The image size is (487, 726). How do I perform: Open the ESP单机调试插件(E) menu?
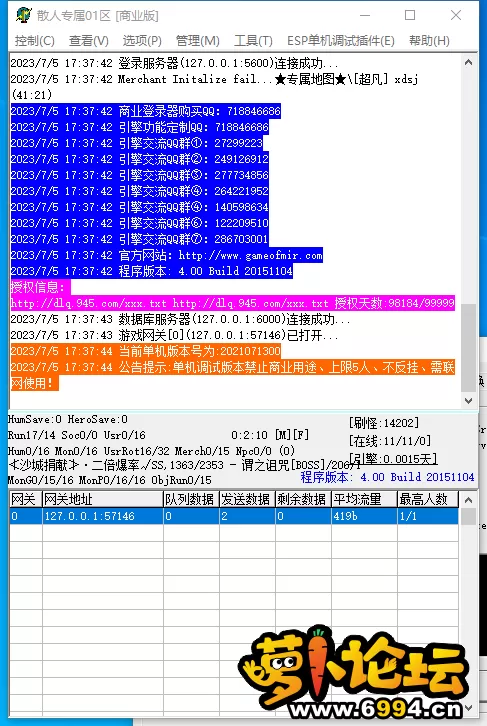coord(341,41)
